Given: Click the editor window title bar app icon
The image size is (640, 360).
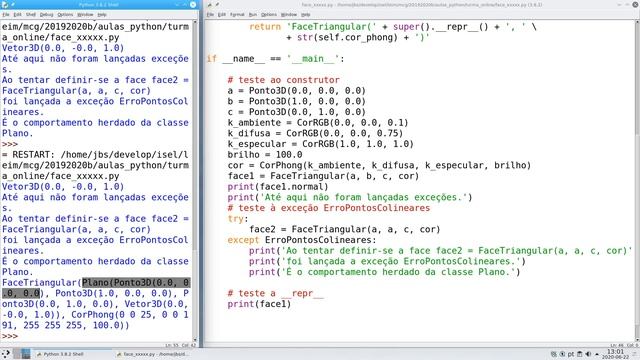Looking at the screenshot, I should (209, 4).
